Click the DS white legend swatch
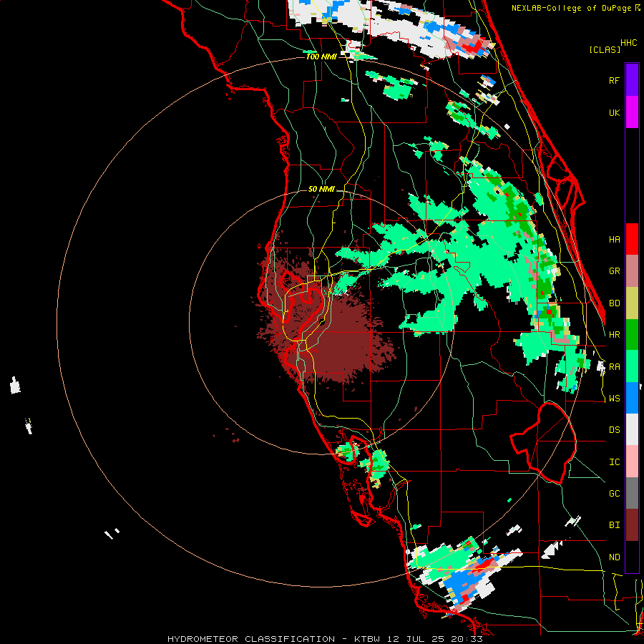644x644 pixels. [632, 429]
